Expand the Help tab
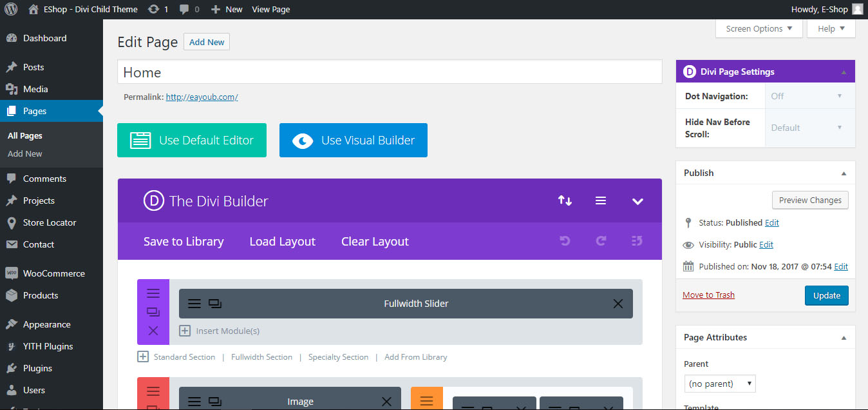 point(831,28)
